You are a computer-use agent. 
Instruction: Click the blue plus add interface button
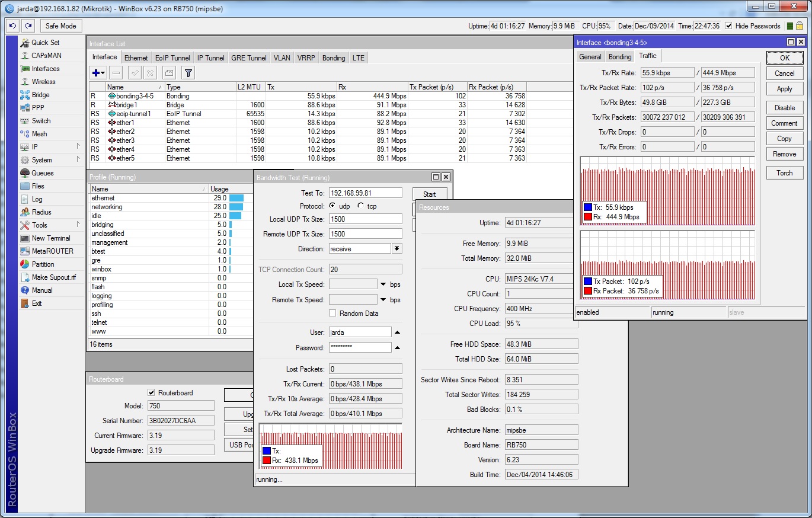tap(95, 73)
